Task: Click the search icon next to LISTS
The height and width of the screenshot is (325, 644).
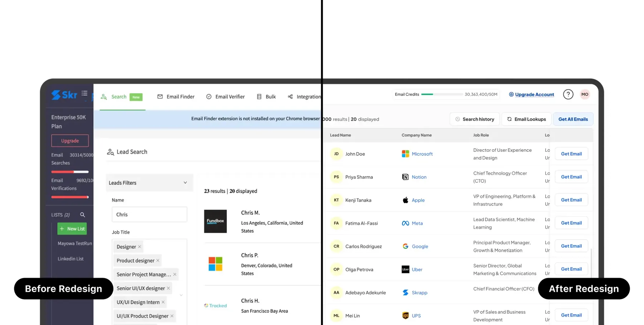Action: pos(83,215)
